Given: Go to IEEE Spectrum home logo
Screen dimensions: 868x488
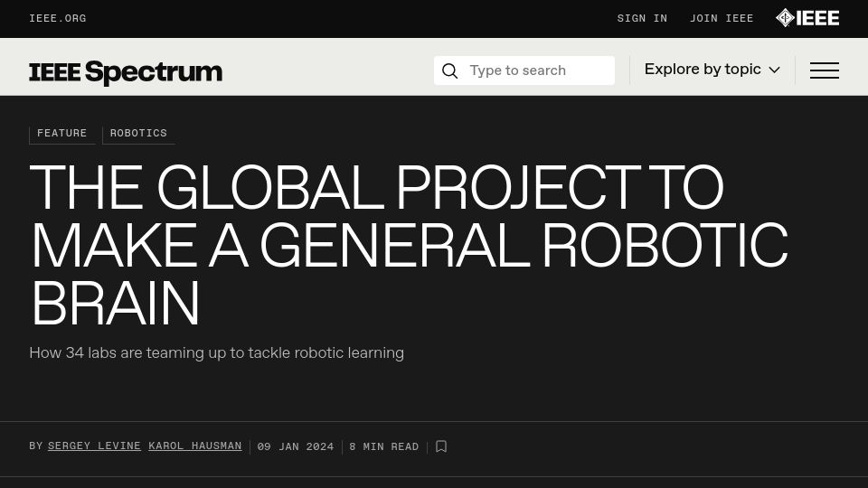Looking at the screenshot, I should pos(126,72).
